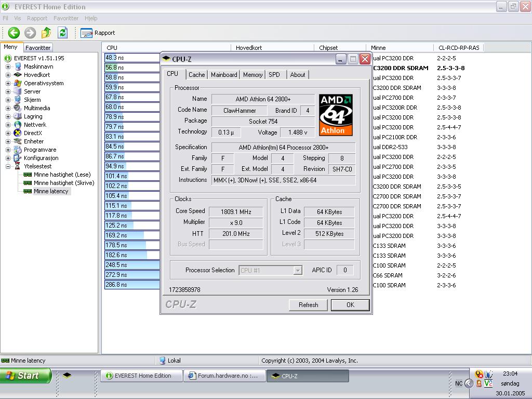Switch to EVEREST Home Edition taskbar button
The width and height of the screenshot is (532, 399).
click(141, 376)
